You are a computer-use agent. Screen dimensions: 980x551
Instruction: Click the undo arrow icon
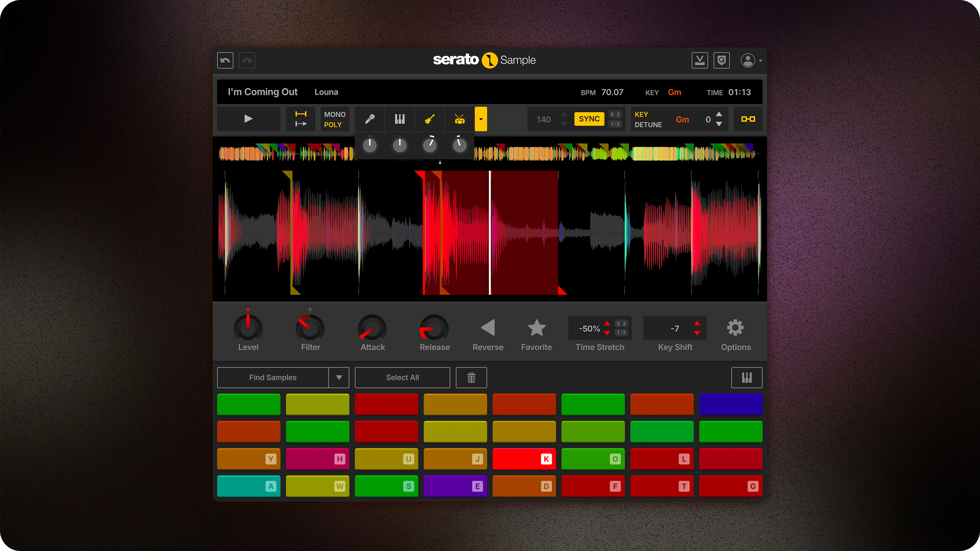pyautogui.click(x=225, y=60)
